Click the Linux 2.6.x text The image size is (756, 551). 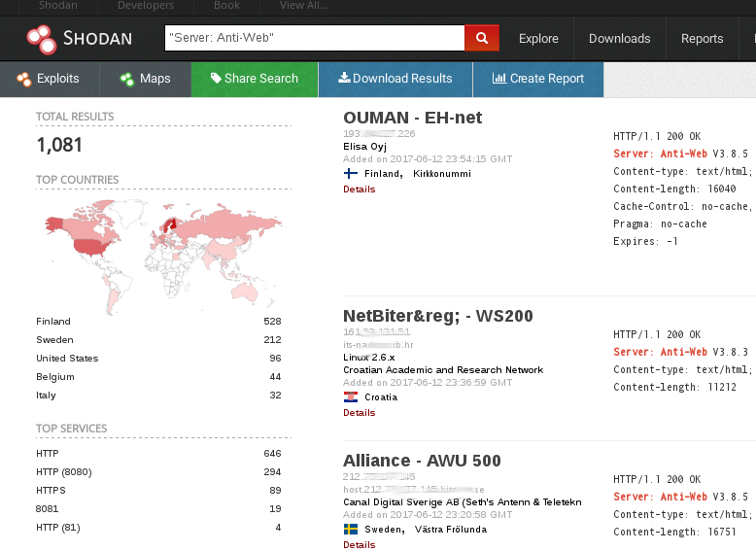click(369, 358)
